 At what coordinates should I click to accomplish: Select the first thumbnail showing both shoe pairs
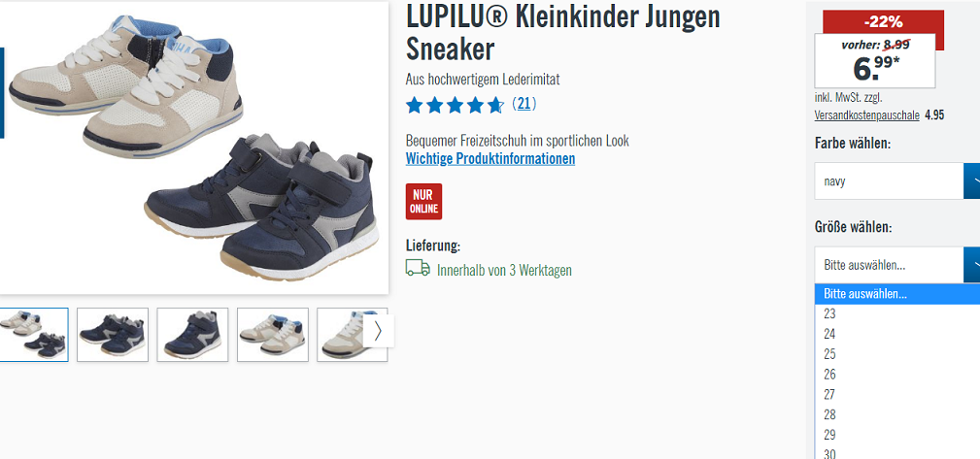point(34,334)
